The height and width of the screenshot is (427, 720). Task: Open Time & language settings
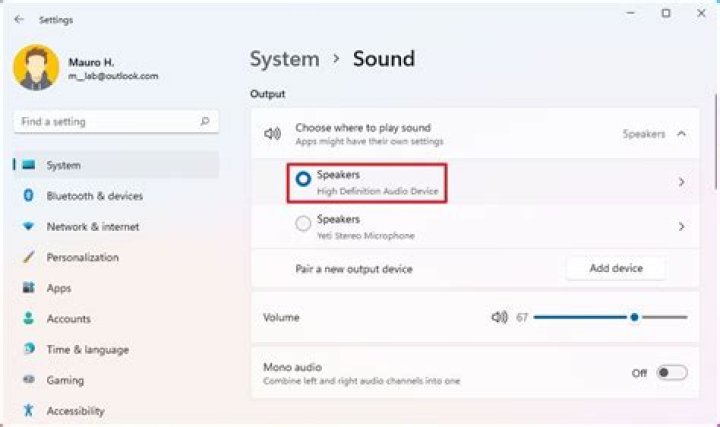(x=87, y=350)
